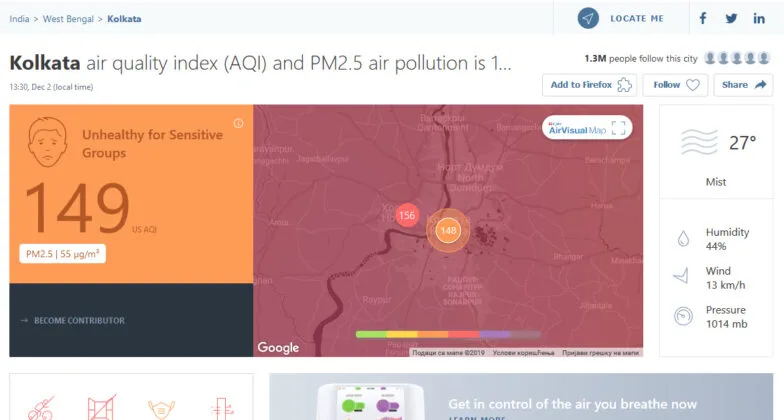The height and width of the screenshot is (420, 784).
Task: Select the 148 AQI station marker
Action: (x=448, y=231)
